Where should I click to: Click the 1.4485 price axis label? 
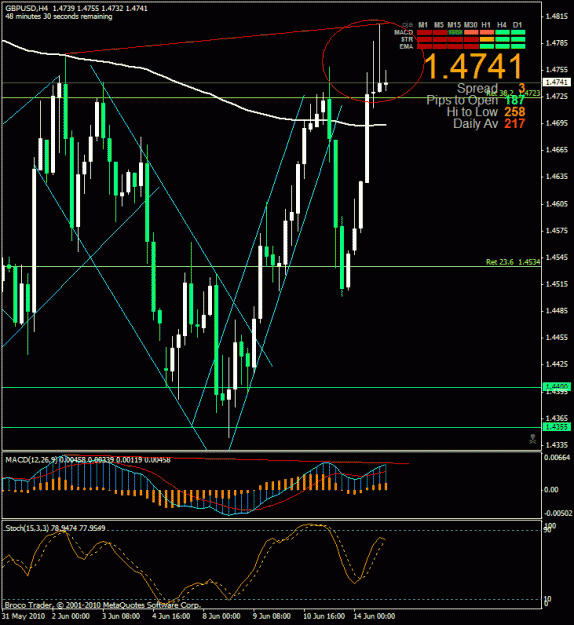pyautogui.click(x=556, y=311)
